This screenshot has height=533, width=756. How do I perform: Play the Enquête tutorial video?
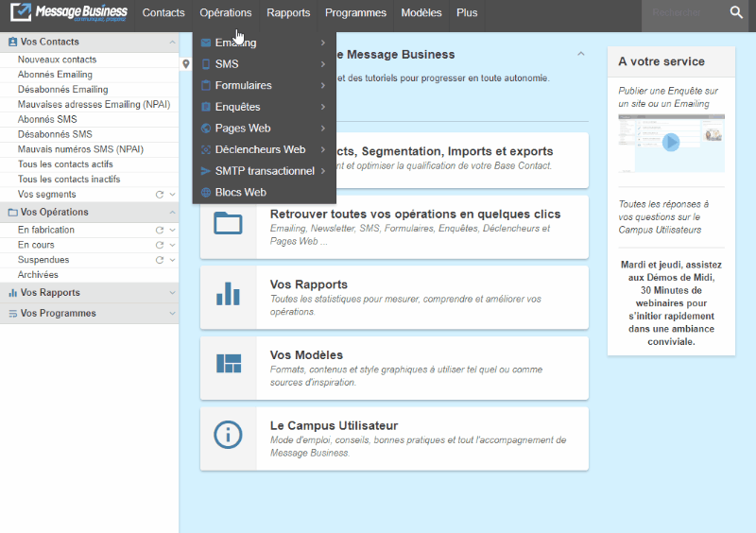(671, 143)
